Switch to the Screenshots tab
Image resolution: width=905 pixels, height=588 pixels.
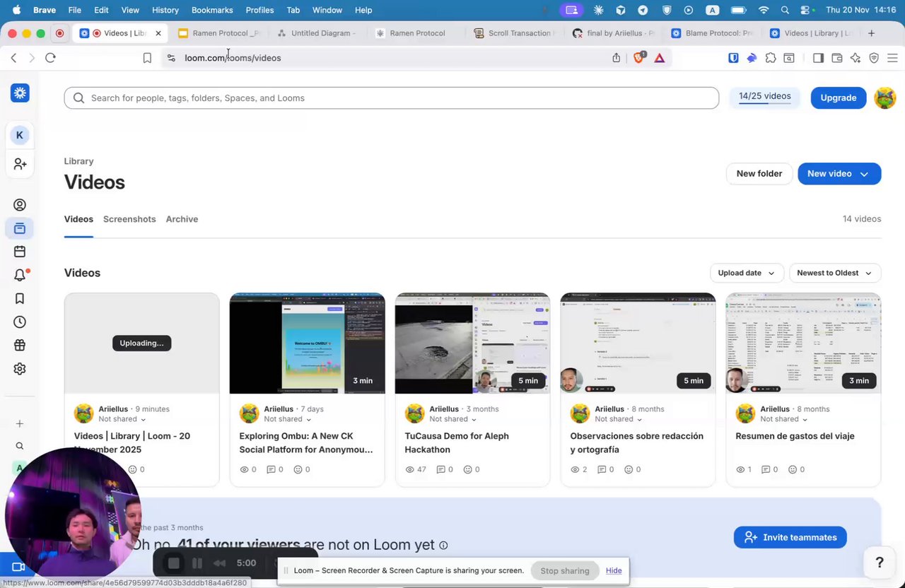coord(129,219)
